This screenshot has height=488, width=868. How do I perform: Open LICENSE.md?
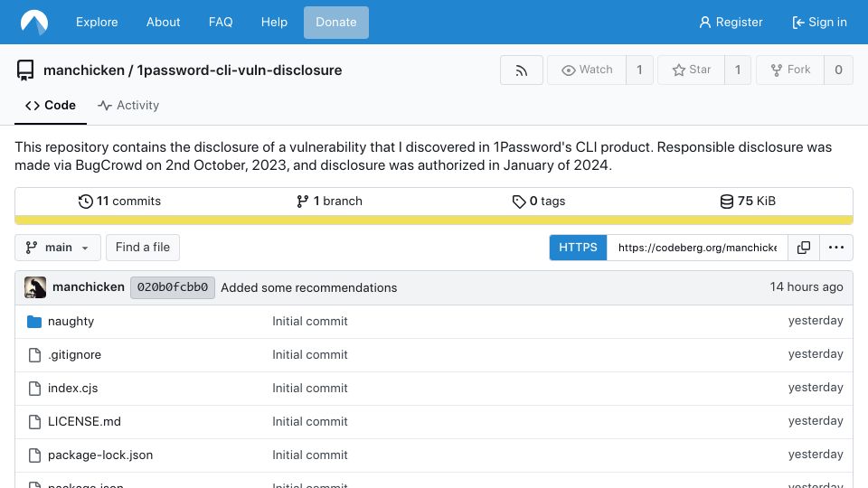pos(84,422)
